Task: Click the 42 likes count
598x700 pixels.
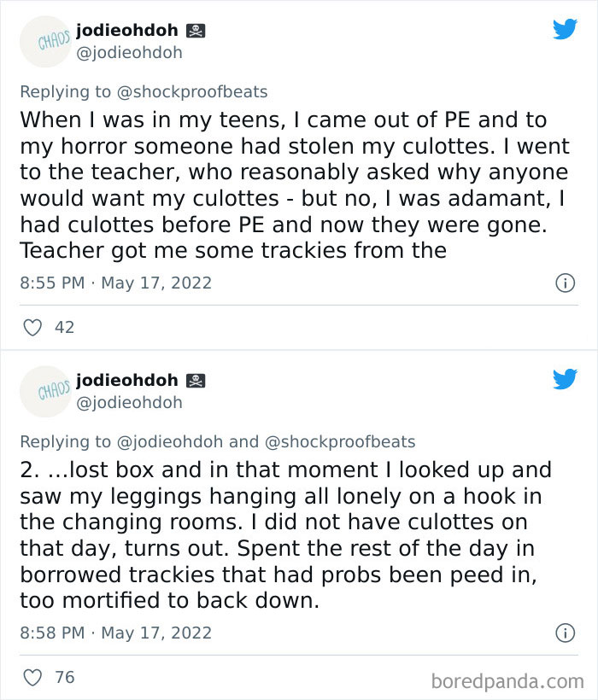Action: tap(64, 328)
